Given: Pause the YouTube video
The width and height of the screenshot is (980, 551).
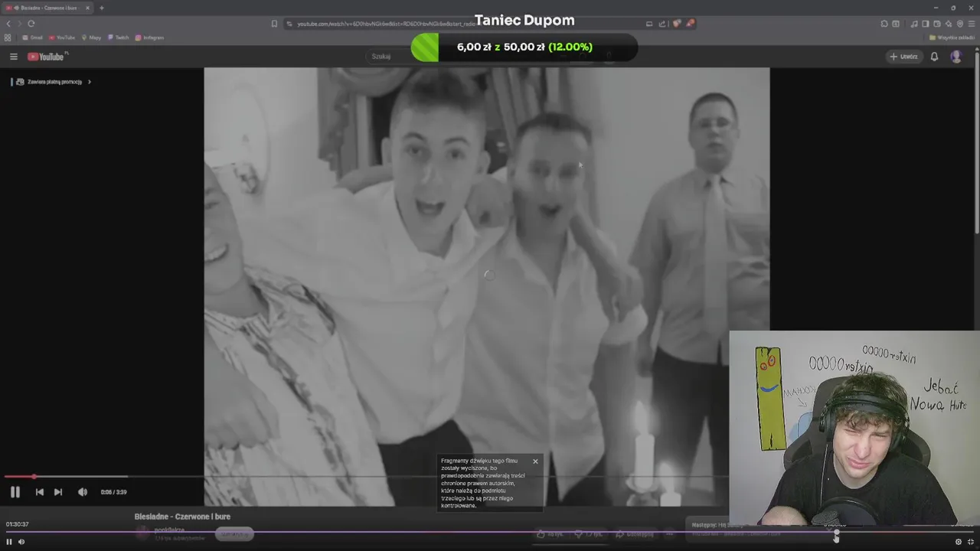Looking at the screenshot, I should (15, 492).
